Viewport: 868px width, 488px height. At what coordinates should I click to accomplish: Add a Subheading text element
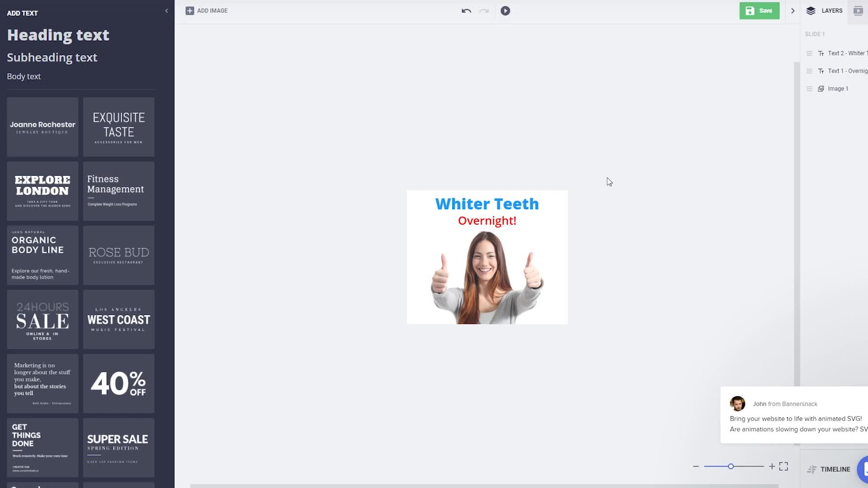tap(52, 57)
